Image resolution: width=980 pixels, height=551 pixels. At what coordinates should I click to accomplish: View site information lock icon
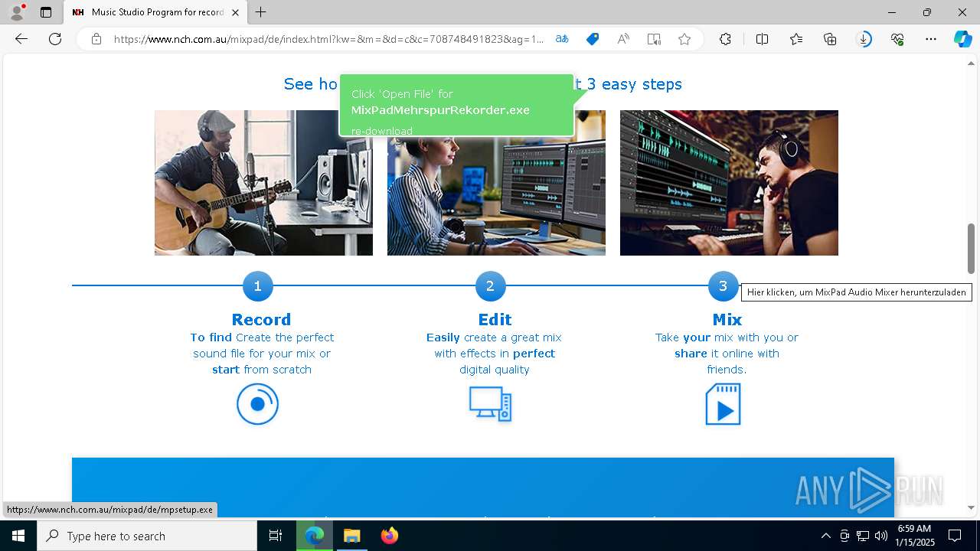96,39
